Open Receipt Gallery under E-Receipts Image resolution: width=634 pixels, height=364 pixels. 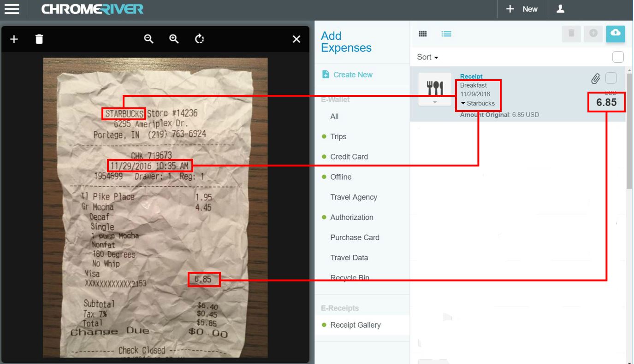point(355,325)
